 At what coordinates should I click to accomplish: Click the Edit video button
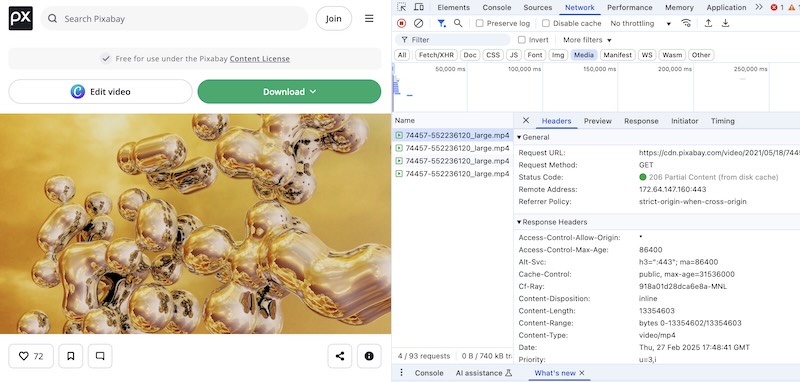(101, 92)
